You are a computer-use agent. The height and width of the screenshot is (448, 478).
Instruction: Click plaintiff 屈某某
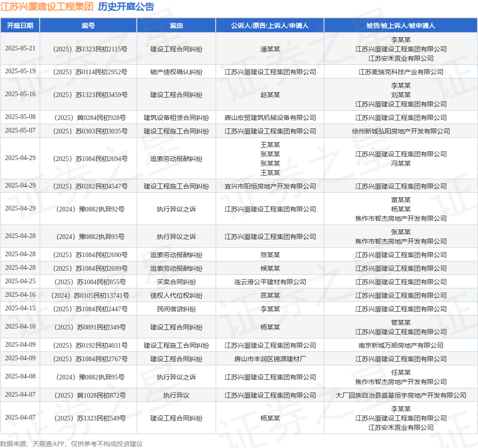point(270,295)
